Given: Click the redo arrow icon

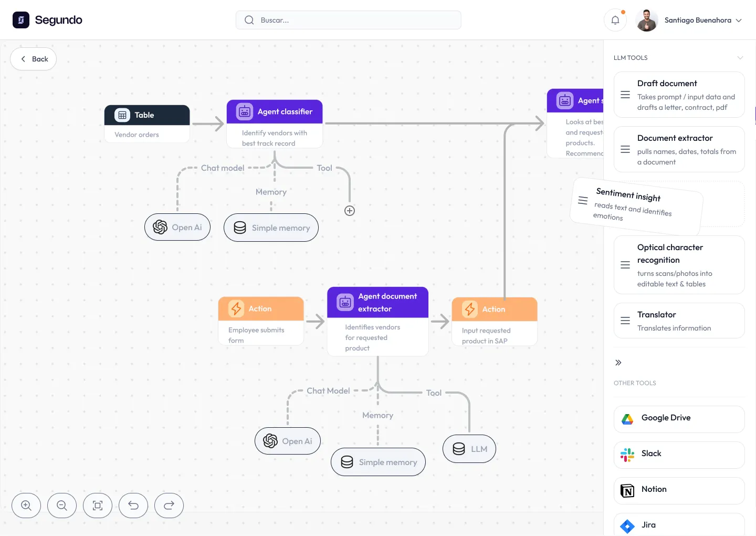Looking at the screenshot, I should click(x=169, y=506).
